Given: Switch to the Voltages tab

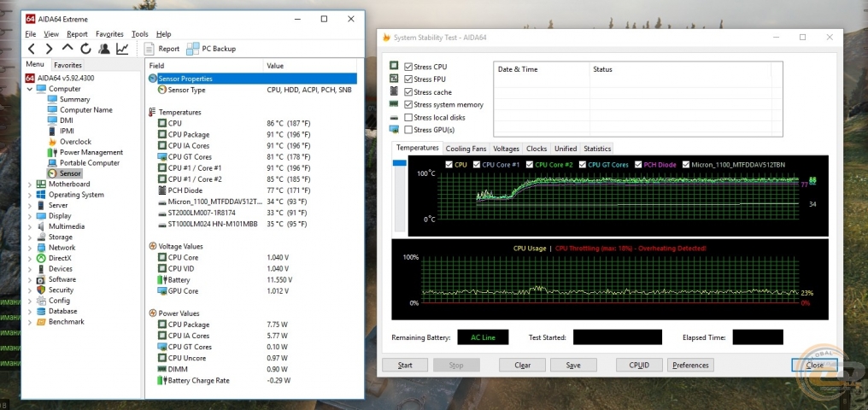Looking at the screenshot, I should pyautogui.click(x=506, y=149).
